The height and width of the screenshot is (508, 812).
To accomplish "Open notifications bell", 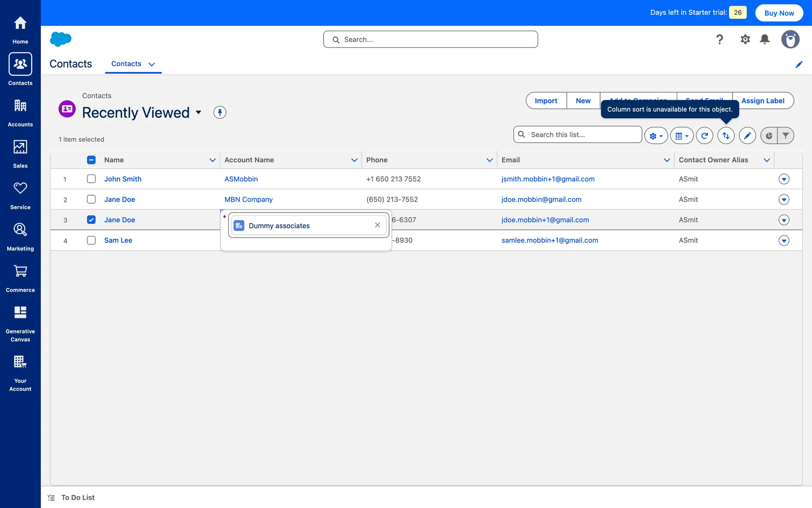I will 765,39.
